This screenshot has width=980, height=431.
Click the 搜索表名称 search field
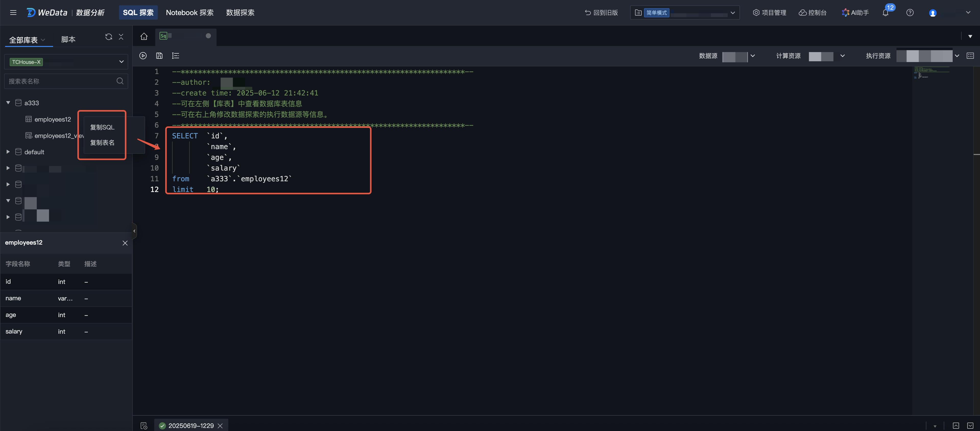pos(61,81)
